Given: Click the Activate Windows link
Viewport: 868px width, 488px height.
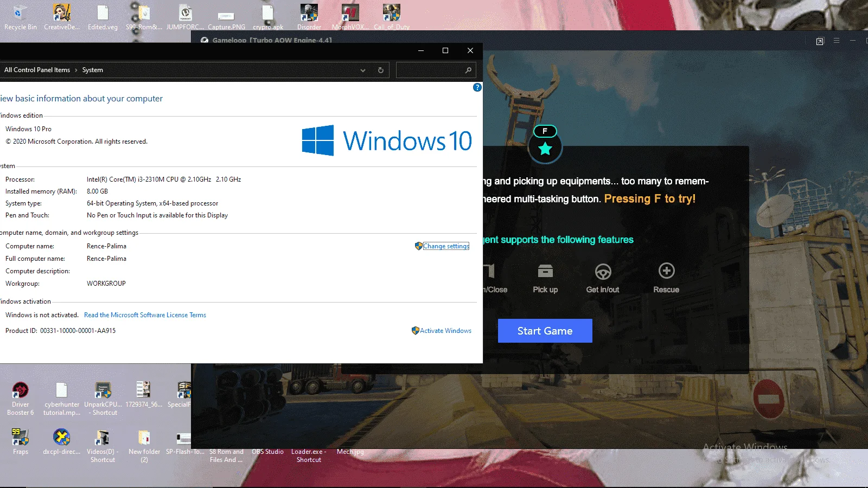Looking at the screenshot, I should pos(445,331).
